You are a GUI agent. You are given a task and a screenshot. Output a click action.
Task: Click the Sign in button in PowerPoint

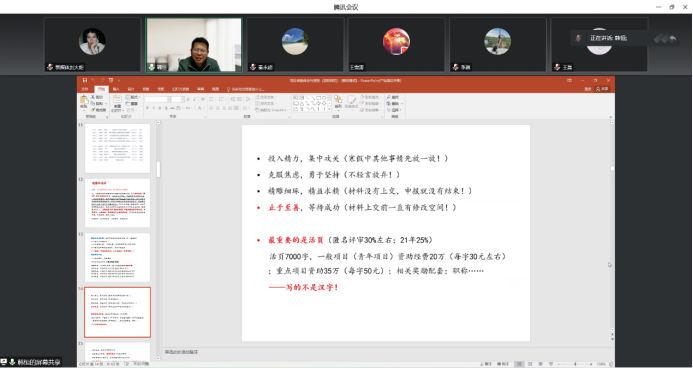(x=588, y=89)
